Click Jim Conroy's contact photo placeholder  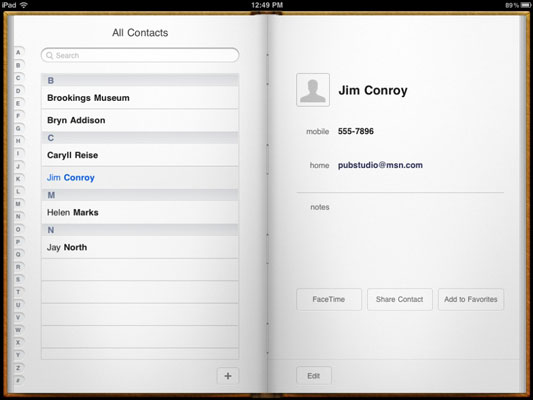313,90
